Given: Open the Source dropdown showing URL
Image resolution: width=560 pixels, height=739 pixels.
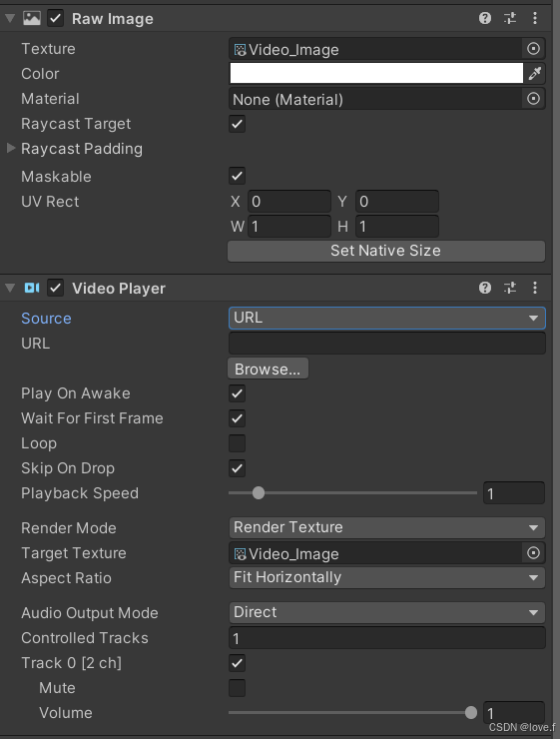Looking at the screenshot, I should [x=386, y=318].
